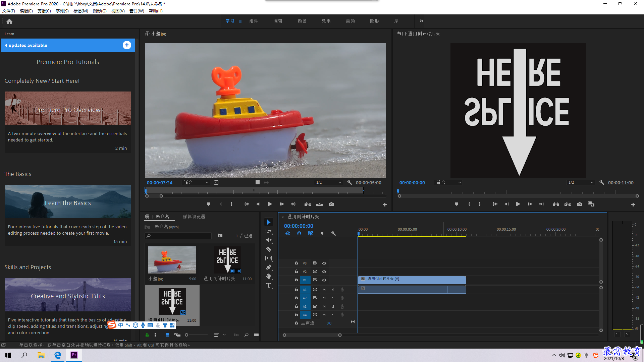Click 4 updates available plus button

127,45
